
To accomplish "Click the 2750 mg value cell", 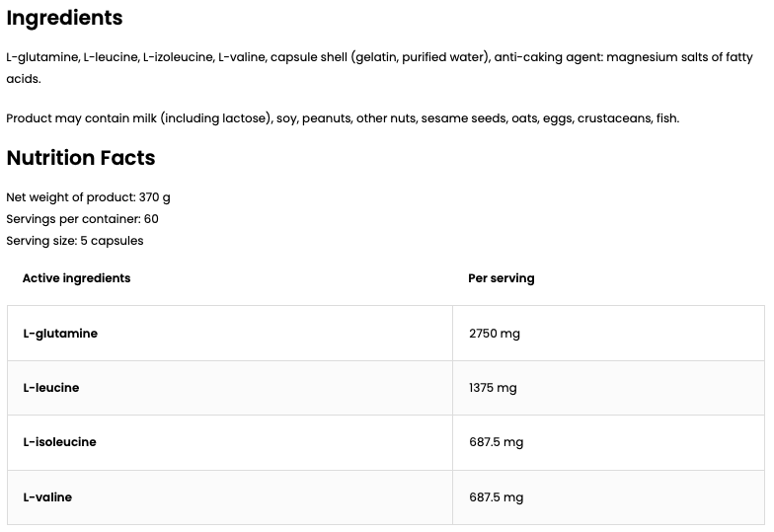I will tap(494, 334).
